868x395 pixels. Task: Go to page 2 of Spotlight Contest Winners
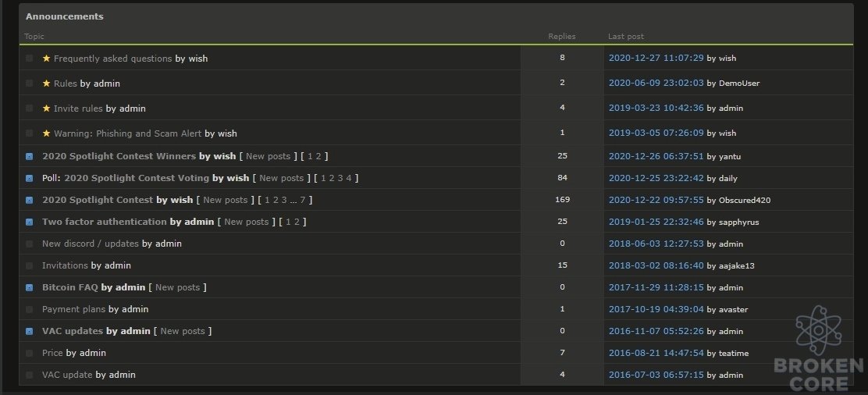(x=318, y=156)
